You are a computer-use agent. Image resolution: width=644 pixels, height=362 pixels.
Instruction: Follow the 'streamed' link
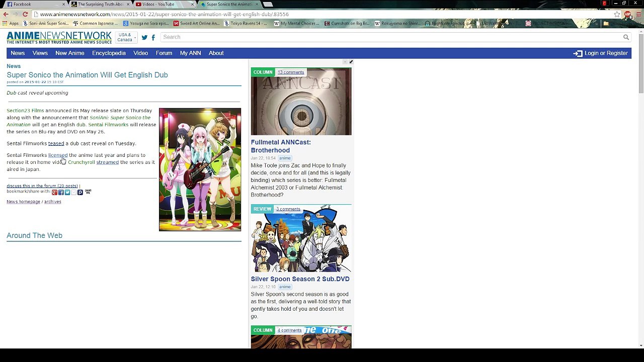(108, 162)
